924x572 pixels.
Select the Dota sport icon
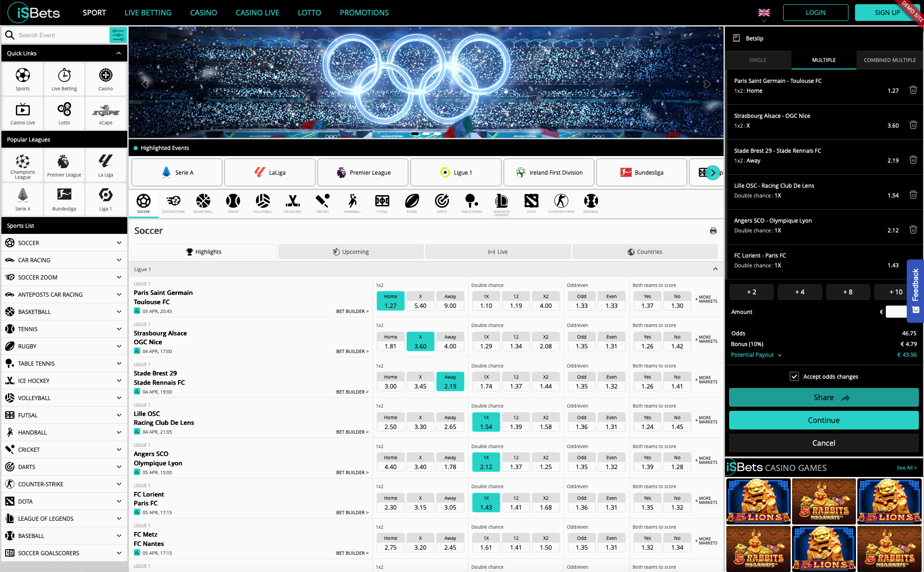(531, 203)
